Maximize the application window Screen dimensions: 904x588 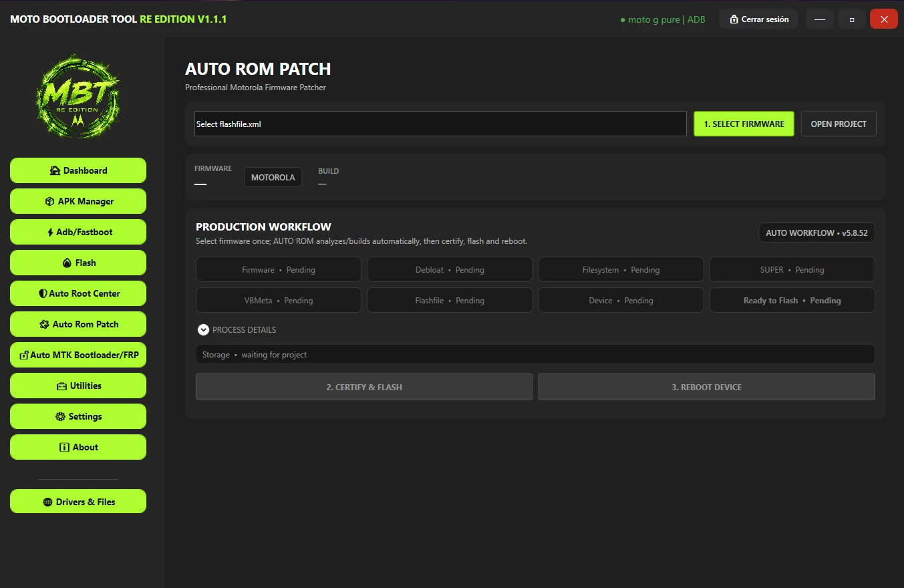[x=852, y=19]
